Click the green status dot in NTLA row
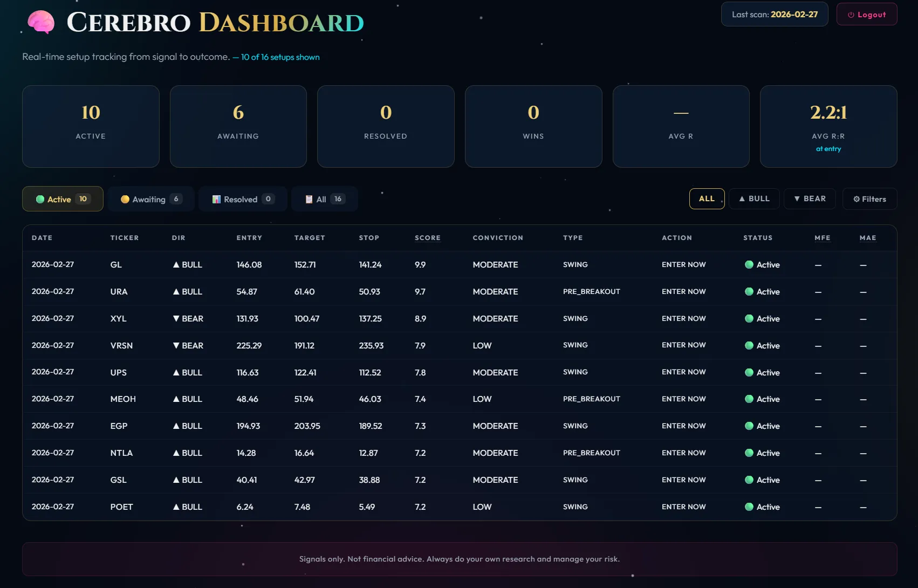The width and height of the screenshot is (918, 588). coord(749,453)
